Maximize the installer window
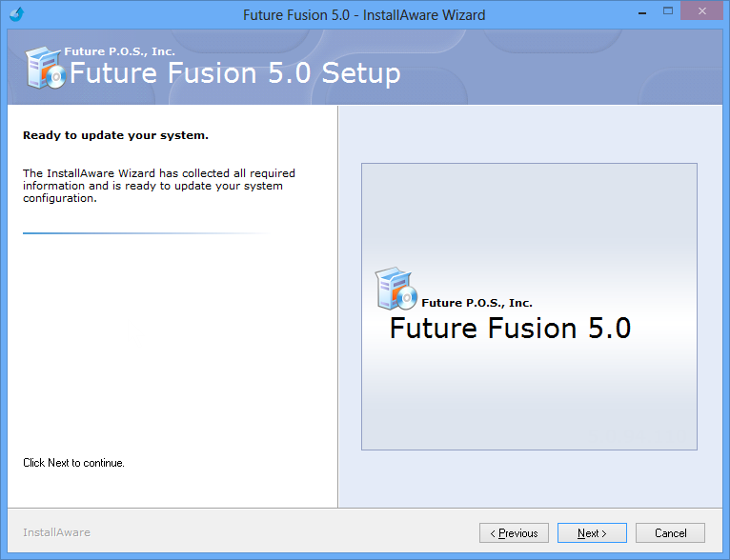 point(668,11)
